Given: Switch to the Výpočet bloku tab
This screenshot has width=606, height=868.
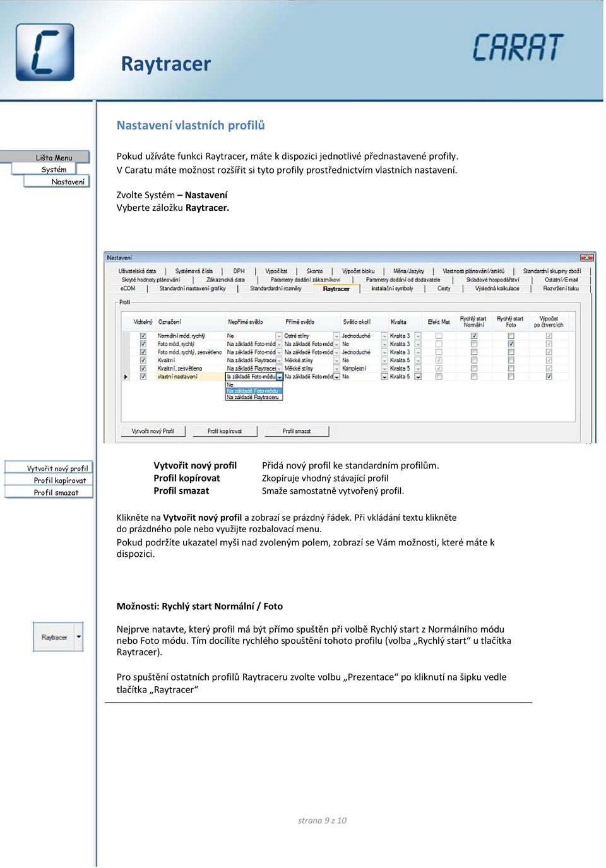Looking at the screenshot, I should pos(359,271).
